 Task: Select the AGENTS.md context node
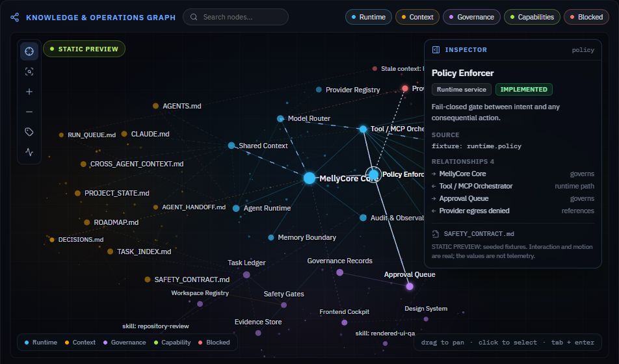(155, 106)
